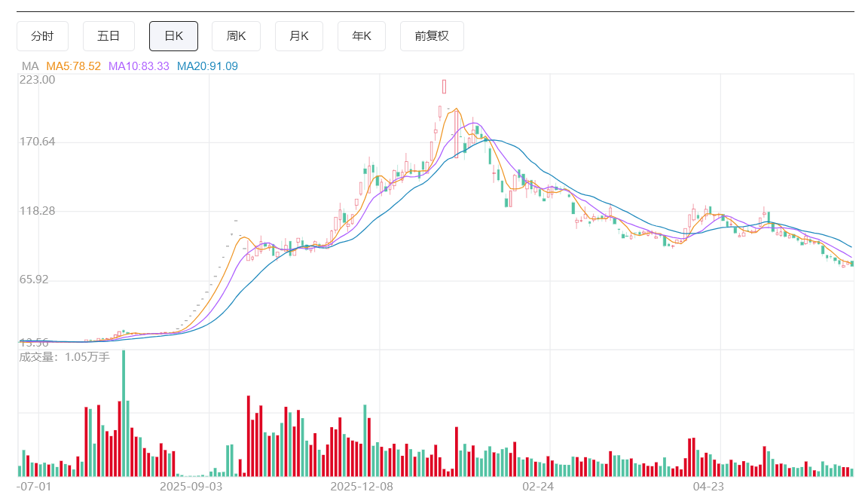Click the tallest green volume bar
Image resolution: width=865 pixels, height=504 pixels.
pos(124,413)
